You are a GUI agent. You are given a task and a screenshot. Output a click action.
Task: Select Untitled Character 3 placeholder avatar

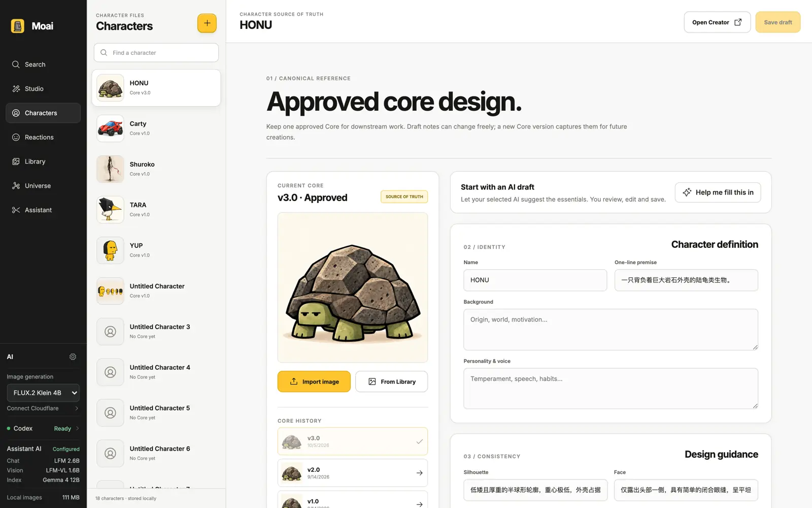pos(110,332)
